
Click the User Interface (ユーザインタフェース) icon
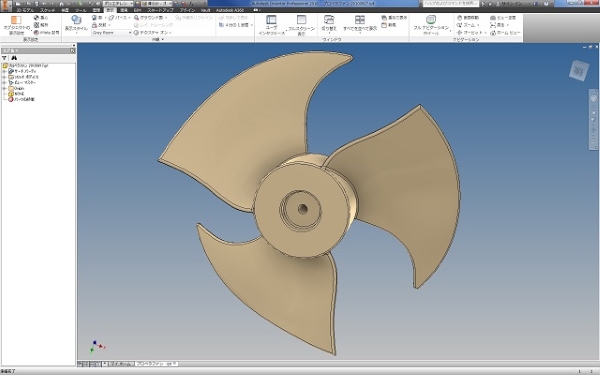[x=272, y=25]
